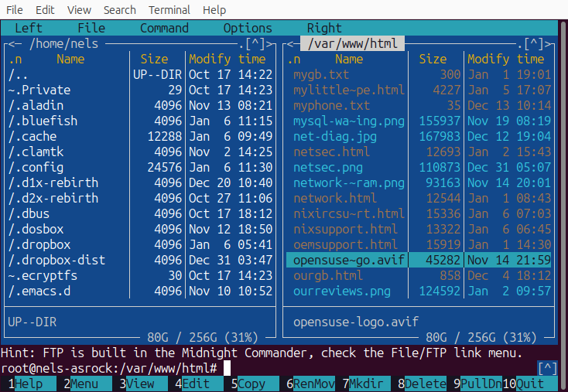Open the Command menu in Midnight Commander
The width and height of the screenshot is (568, 392).
(x=164, y=28)
